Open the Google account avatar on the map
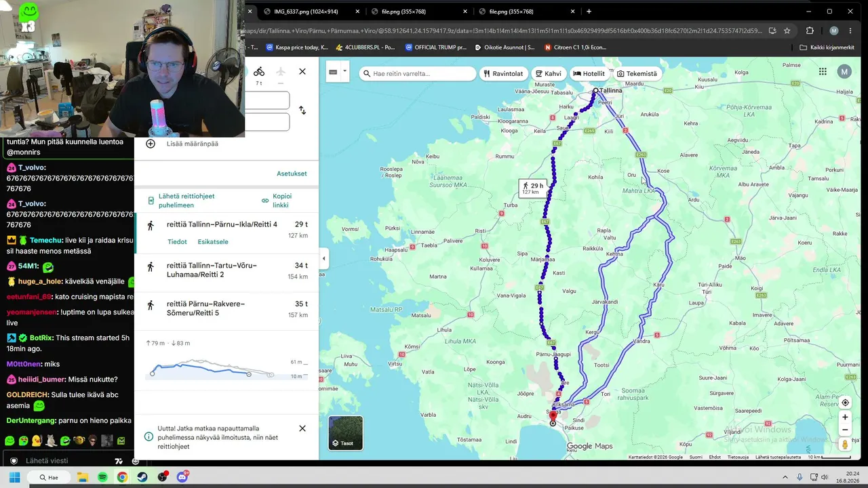The width and height of the screenshot is (868, 488). (844, 72)
